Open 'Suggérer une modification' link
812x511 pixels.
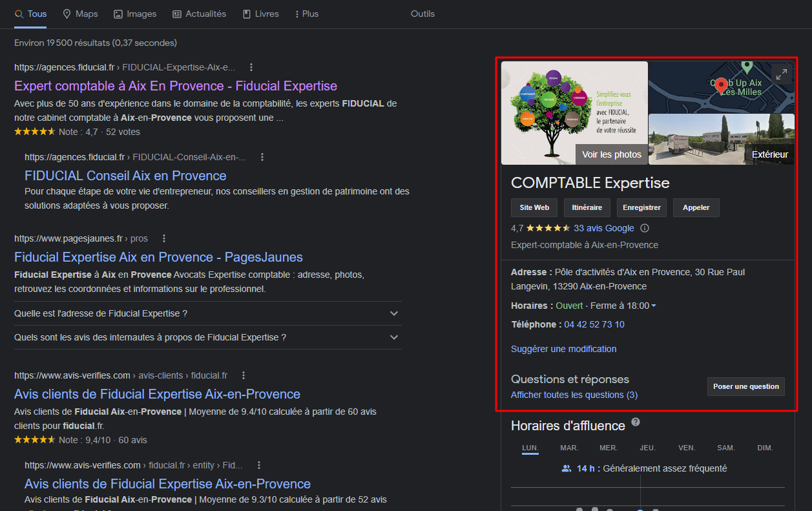[x=563, y=349]
